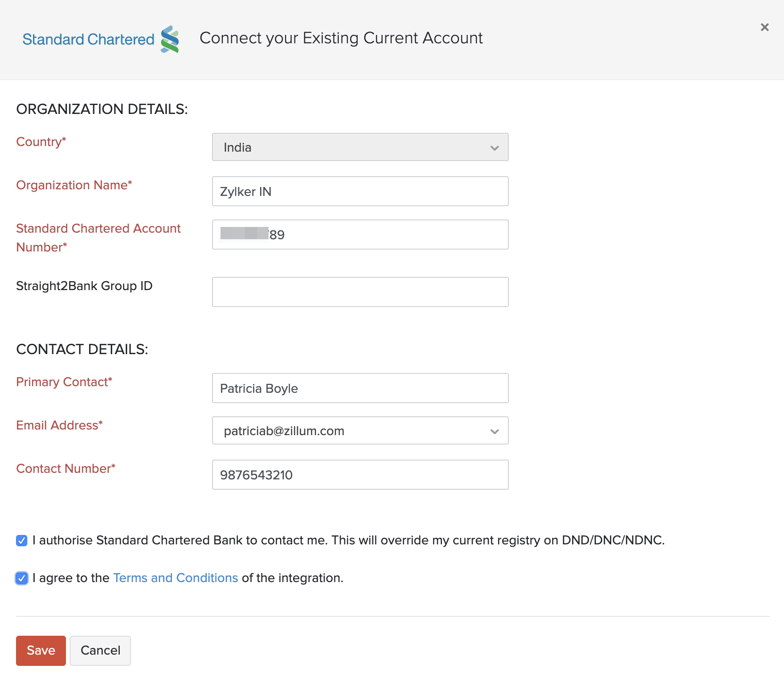Open the Terms and Conditions link

click(x=175, y=578)
